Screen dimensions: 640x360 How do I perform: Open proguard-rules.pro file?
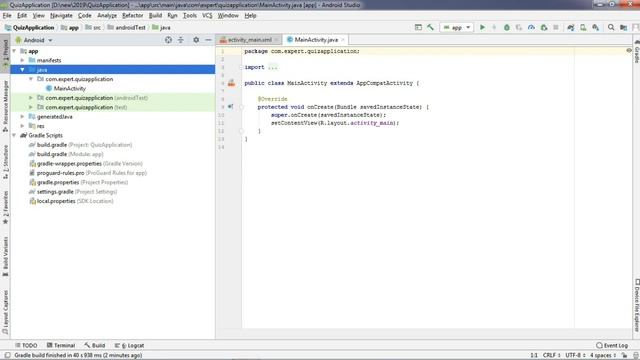[88, 173]
